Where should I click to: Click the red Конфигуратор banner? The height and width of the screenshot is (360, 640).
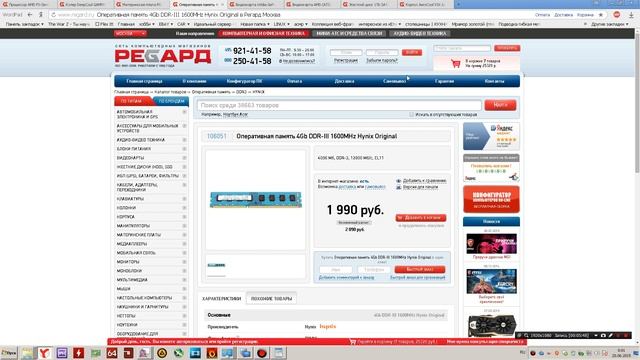click(491, 199)
